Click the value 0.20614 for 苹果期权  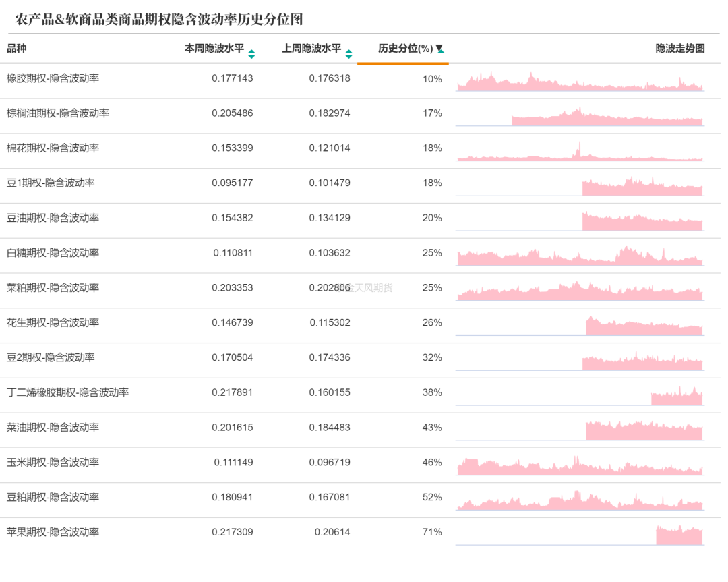(x=332, y=532)
